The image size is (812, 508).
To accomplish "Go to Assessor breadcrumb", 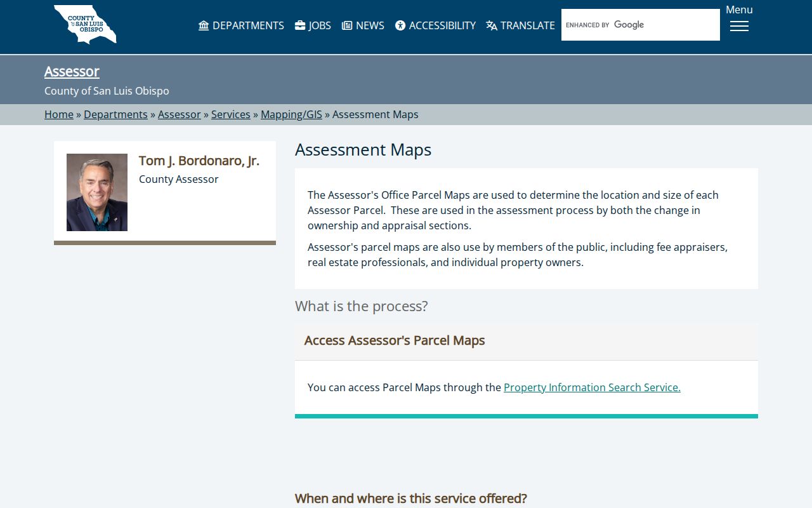I will click(180, 114).
